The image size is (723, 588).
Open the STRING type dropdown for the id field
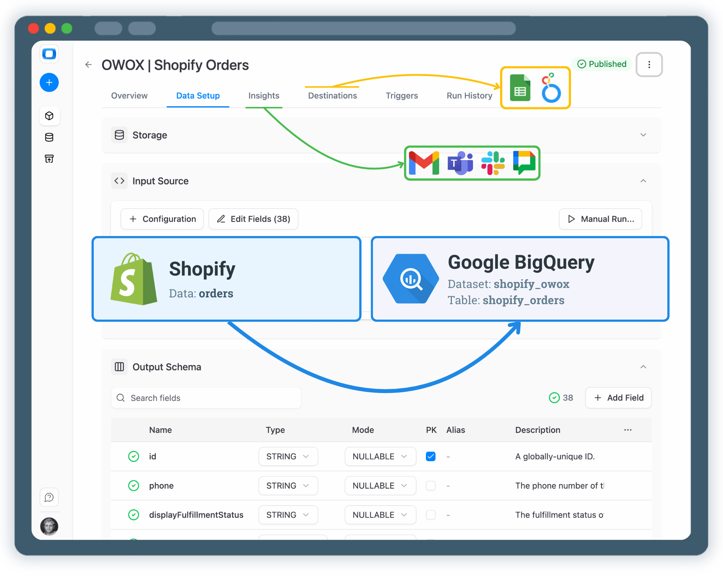pyautogui.click(x=288, y=456)
